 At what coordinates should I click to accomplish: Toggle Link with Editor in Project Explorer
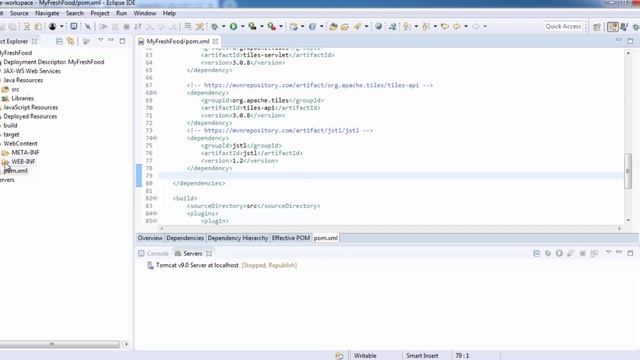[71, 41]
